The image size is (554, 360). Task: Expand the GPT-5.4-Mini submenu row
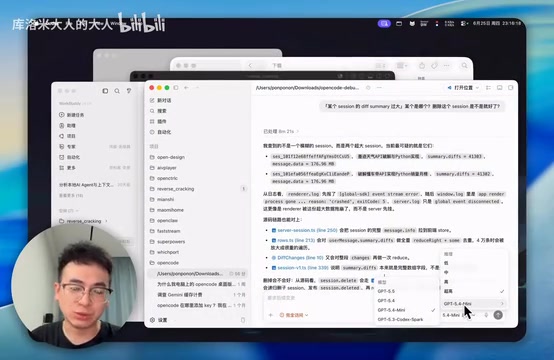[474, 303]
